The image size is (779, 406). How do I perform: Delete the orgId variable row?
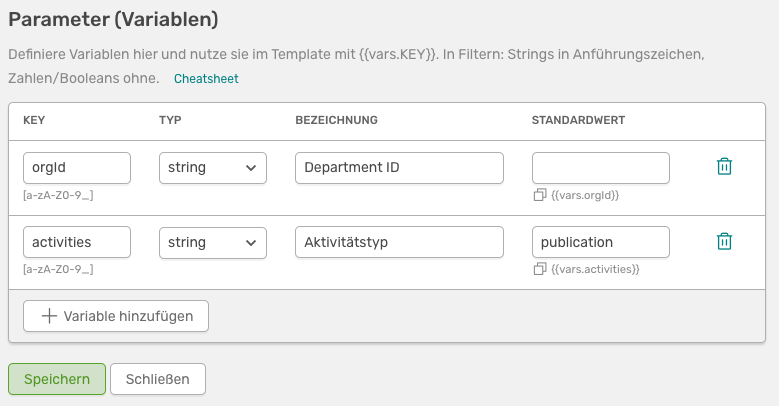tap(725, 167)
